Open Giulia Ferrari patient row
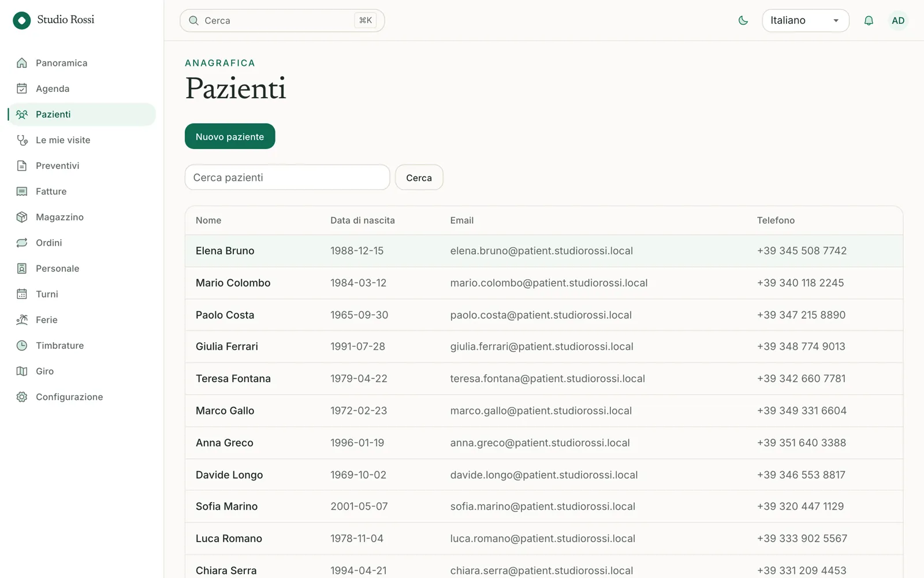This screenshot has height=578, width=924. point(544,347)
